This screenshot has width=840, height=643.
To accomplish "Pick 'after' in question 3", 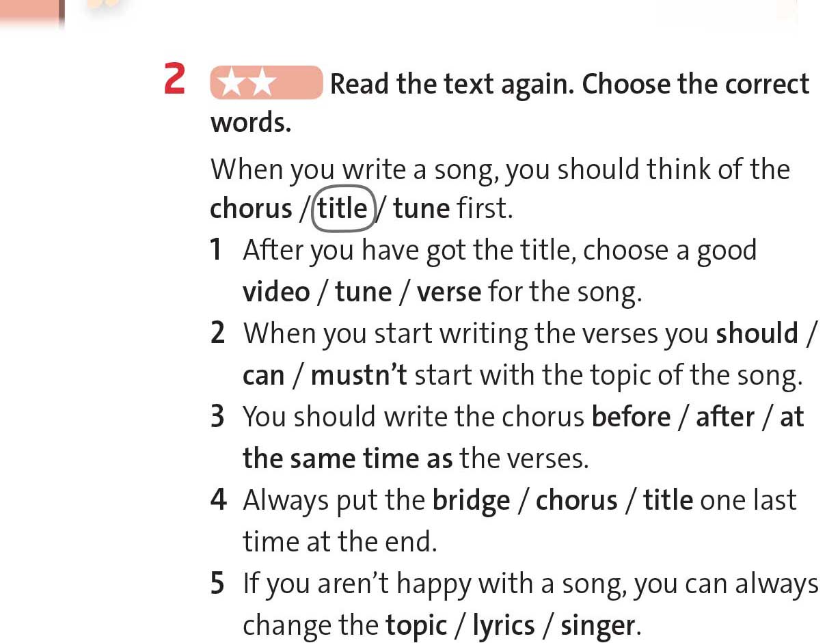I will click(x=725, y=417).
